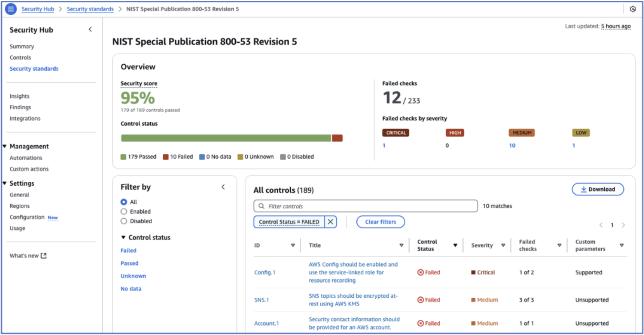644x335 pixels.
Task: Open the Config.1 control details
Action: 265,272
